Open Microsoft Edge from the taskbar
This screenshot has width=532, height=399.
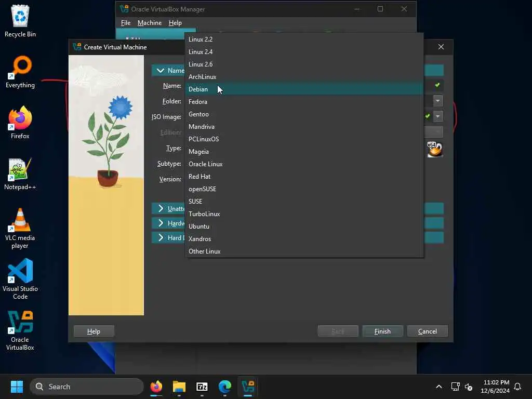[x=224, y=387]
